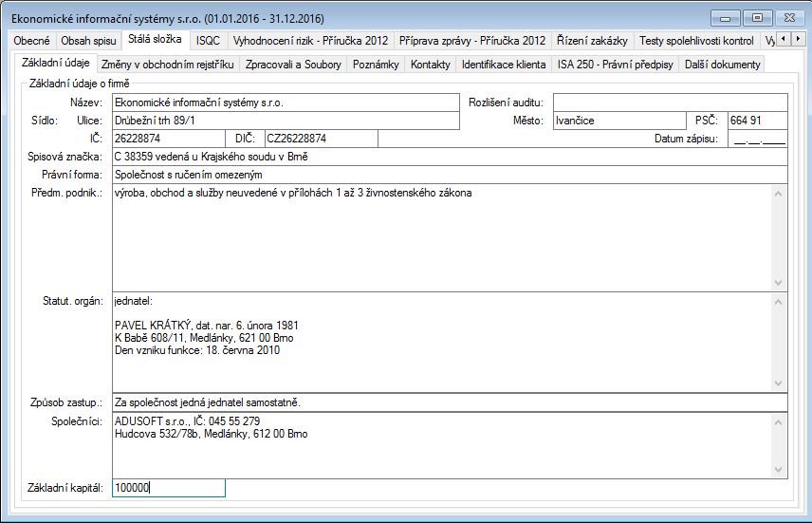
Task: Open Změny v obchodním rejstříku sub-tab
Action: tap(168, 65)
